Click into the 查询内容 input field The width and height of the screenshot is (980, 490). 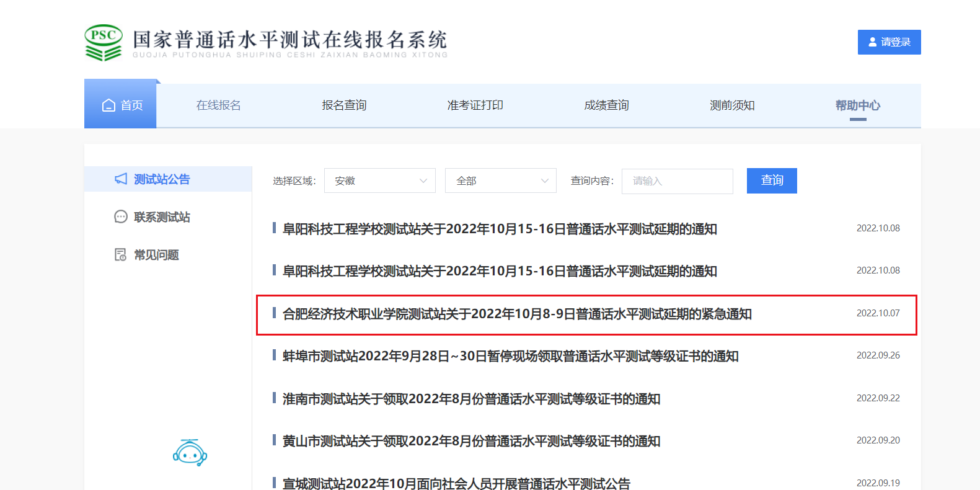point(677,180)
